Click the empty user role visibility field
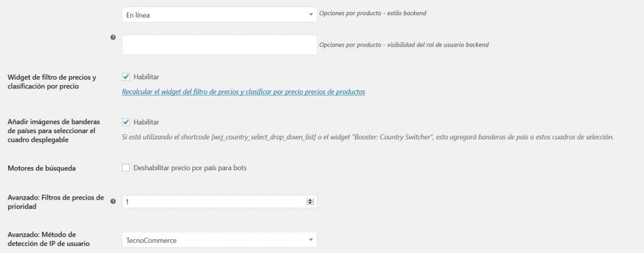The height and width of the screenshot is (253, 644). (219, 45)
